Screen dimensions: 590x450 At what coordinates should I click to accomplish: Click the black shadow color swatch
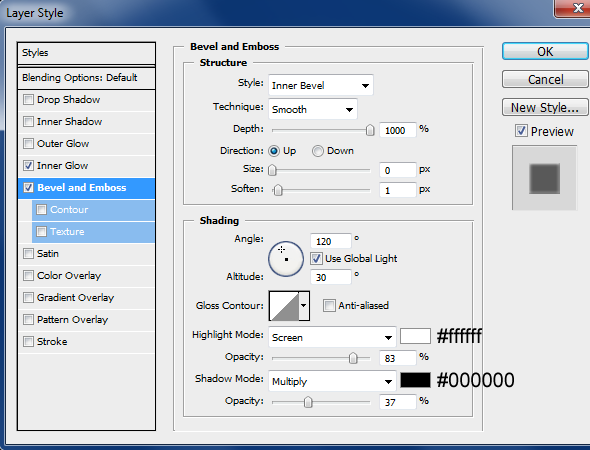[415, 380]
